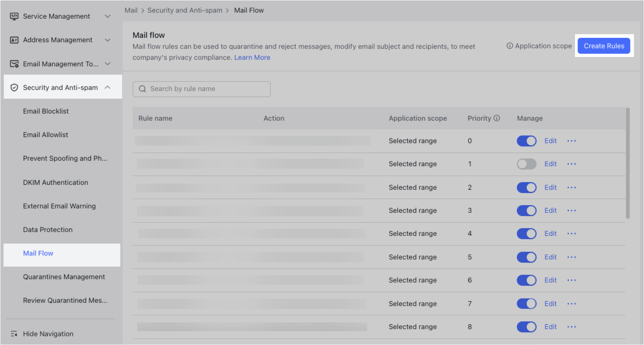Open Email Blocklist in sidebar
644x345 pixels.
tap(45, 111)
